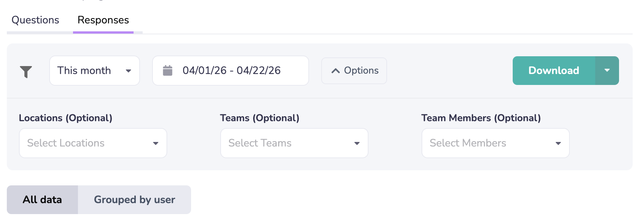The image size is (644, 222).
Task: Click the calendar icon in date field
Action: [x=168, y=71]
